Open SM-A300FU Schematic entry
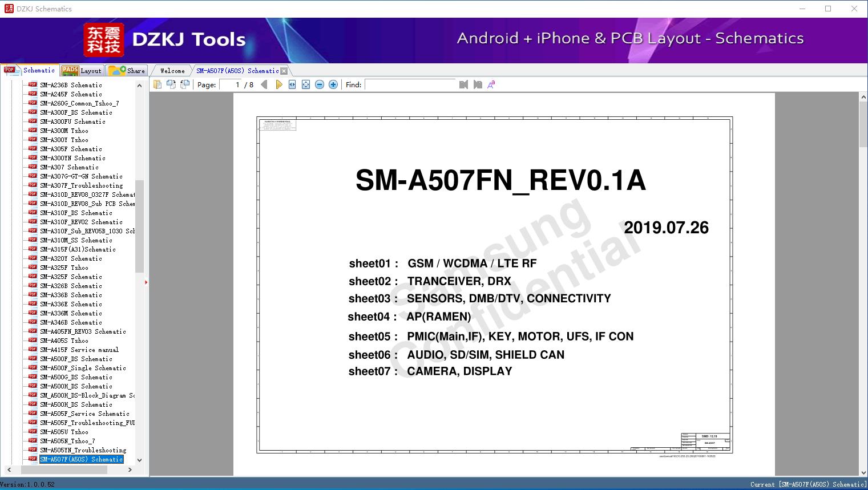868x490 pixels. pyautogui.click(x=72, y=122)
